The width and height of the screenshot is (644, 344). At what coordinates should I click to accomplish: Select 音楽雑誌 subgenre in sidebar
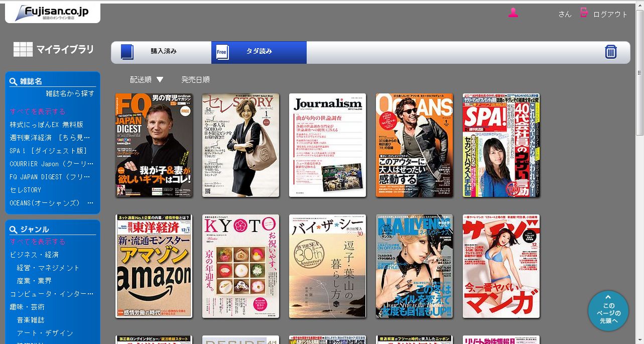[30, 320]
